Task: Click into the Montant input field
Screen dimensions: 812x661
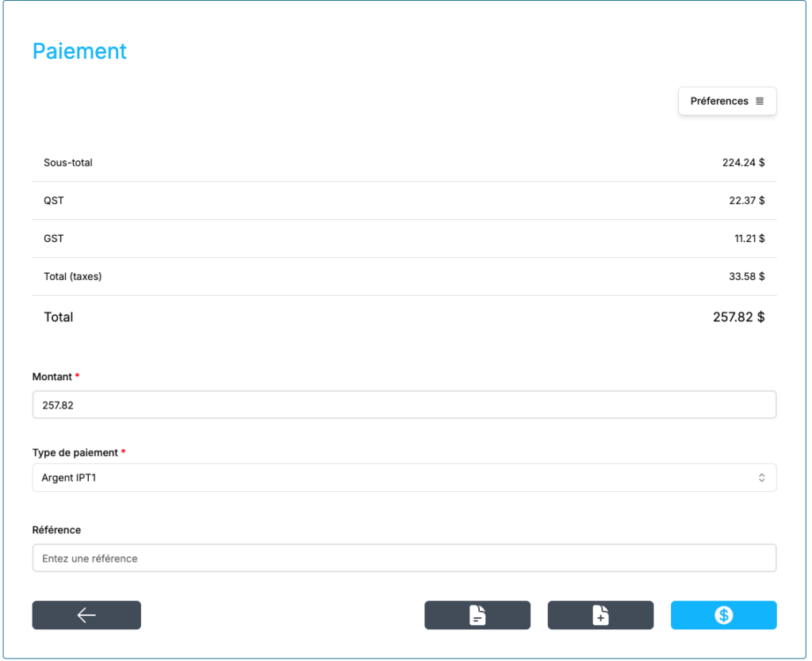Action: pyautogui.click(x=404, y=405)
